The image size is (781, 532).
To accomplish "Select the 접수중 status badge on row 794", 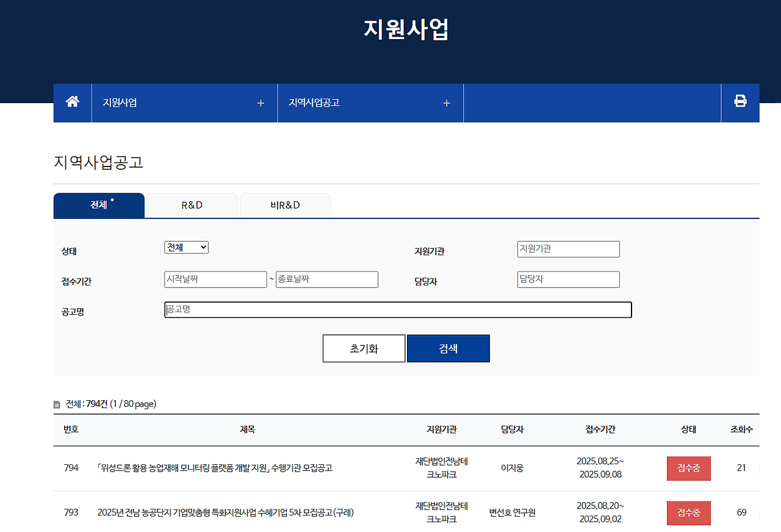I will (688, 469).
